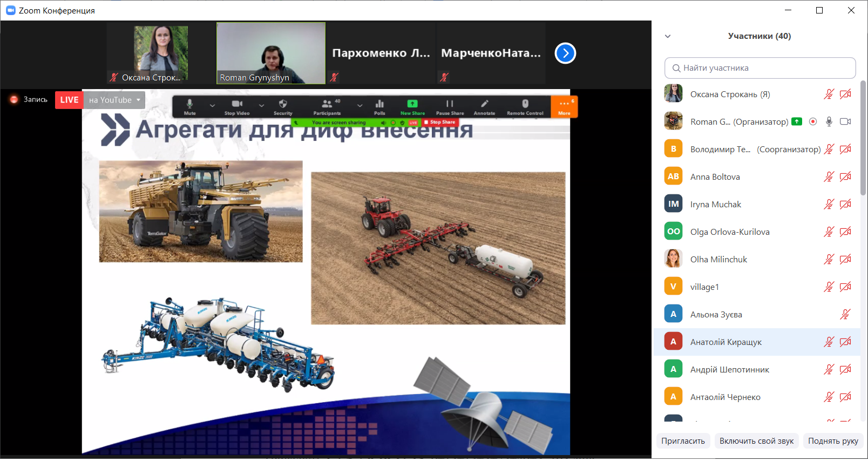Click Андрій Шепотинник's muted microphone icon
The image size is (868, 461).
point(829,369)
